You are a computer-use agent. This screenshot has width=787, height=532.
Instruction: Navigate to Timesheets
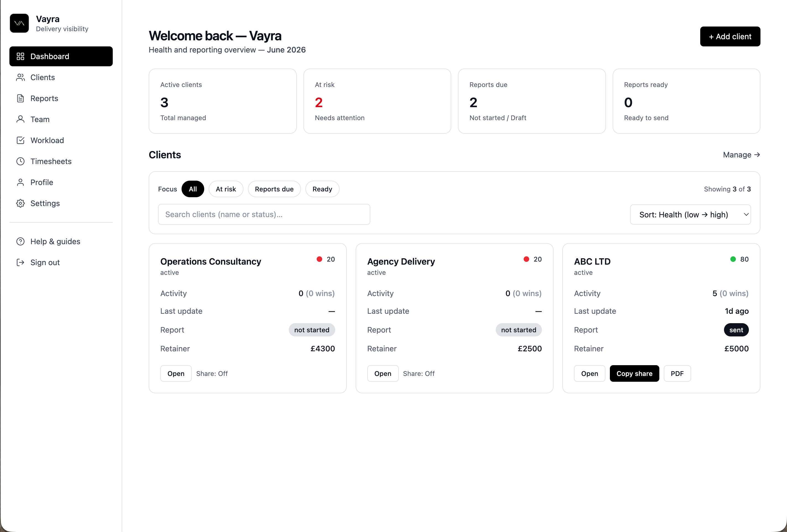(61, 161)
